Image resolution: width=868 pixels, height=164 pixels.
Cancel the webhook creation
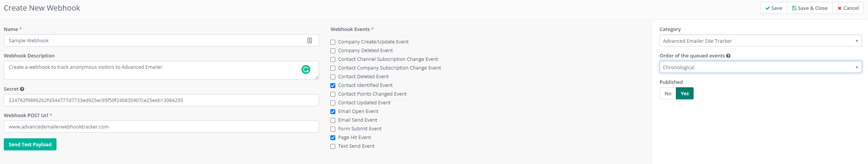(x=848, y=8)
